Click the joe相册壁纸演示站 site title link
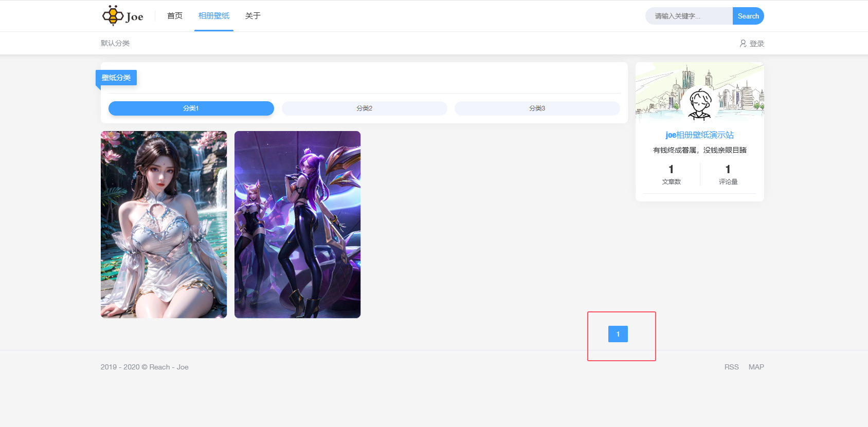Viewport: 868px width, 427px height. click(x=699, y=135)
